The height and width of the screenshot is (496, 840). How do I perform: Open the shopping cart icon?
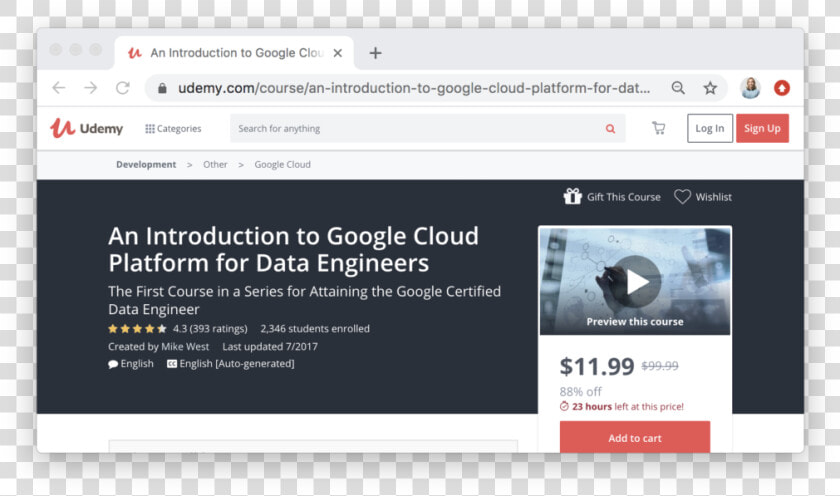pyautogui.click(x=658, y=128)
